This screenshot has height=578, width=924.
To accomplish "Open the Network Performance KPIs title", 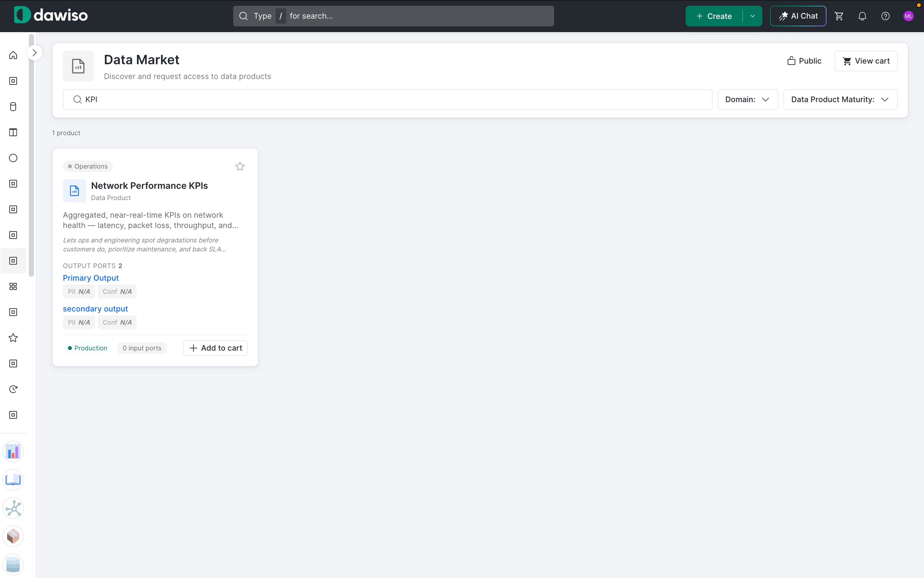I will (x=149, y=185).
